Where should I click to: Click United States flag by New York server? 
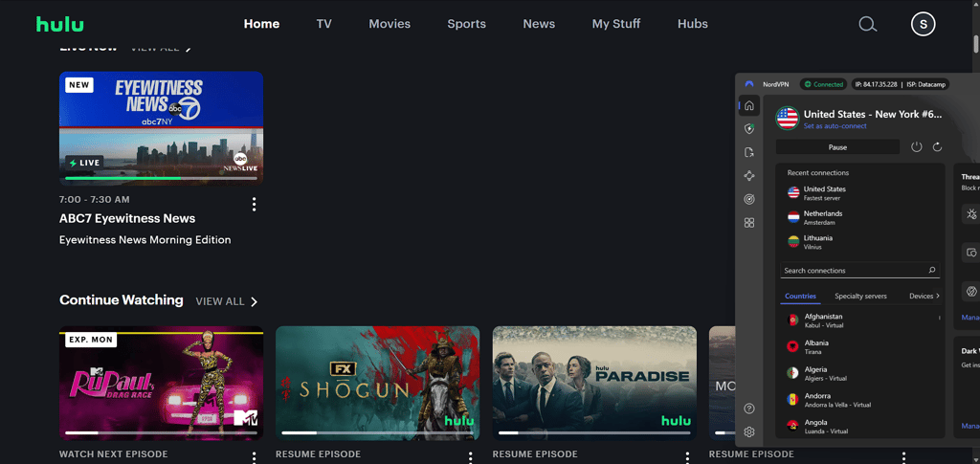pyautogui.click(x=787, y=118)
